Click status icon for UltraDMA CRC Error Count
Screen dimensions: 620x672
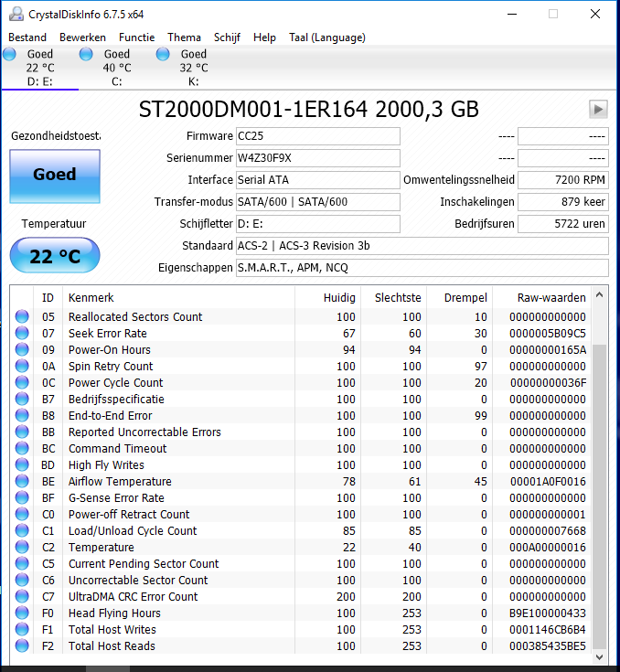(x=22, y=596)
